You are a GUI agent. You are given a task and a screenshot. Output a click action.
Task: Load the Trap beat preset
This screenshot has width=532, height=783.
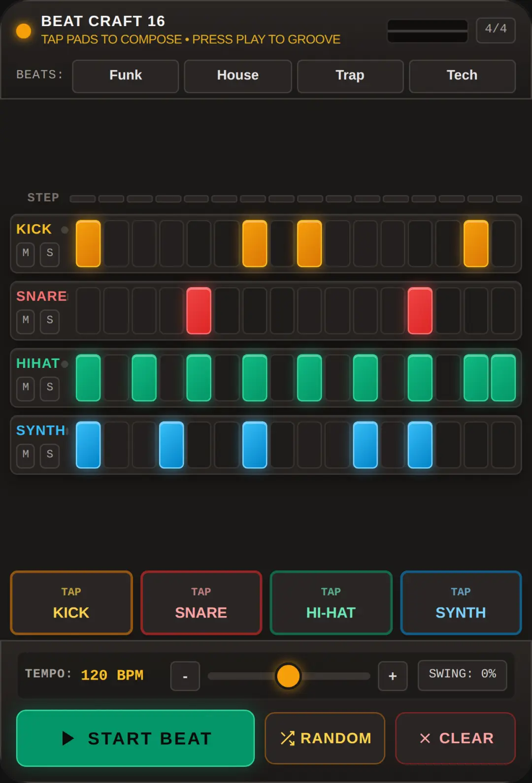[x=350, y=76]
